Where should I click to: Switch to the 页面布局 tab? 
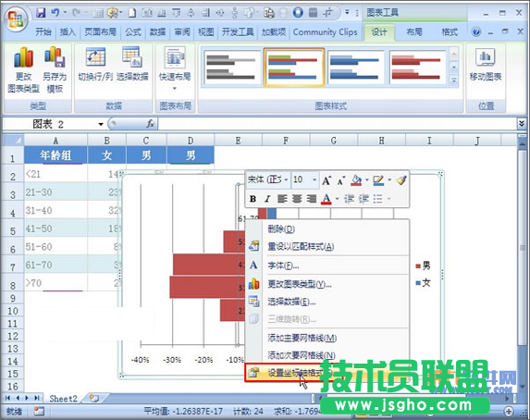[x=101, y=32]
